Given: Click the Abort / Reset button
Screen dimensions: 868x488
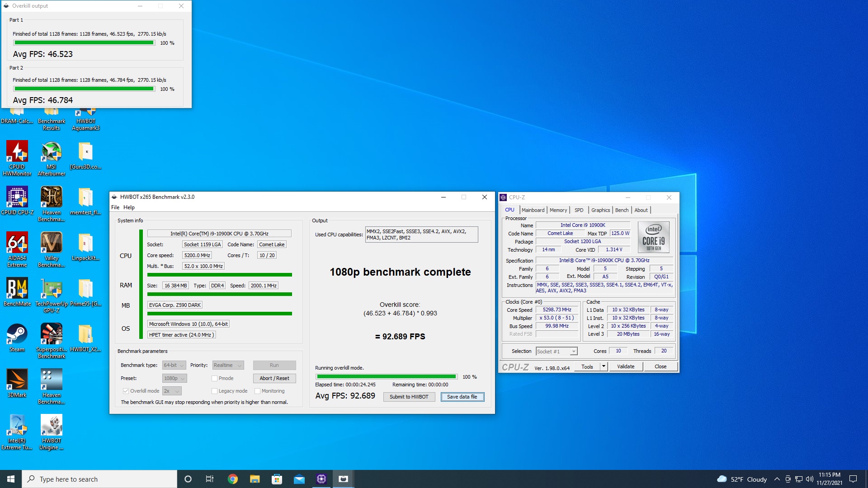Looking at the screenshot, I should pos(274,378).
